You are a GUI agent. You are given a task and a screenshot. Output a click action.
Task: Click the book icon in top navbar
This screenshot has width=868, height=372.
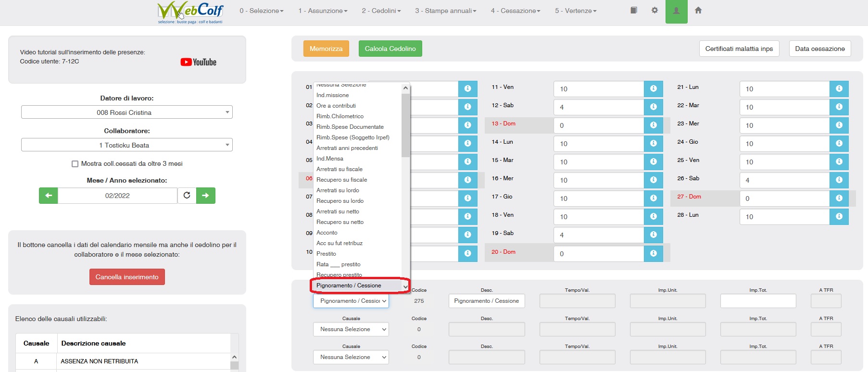634,10
